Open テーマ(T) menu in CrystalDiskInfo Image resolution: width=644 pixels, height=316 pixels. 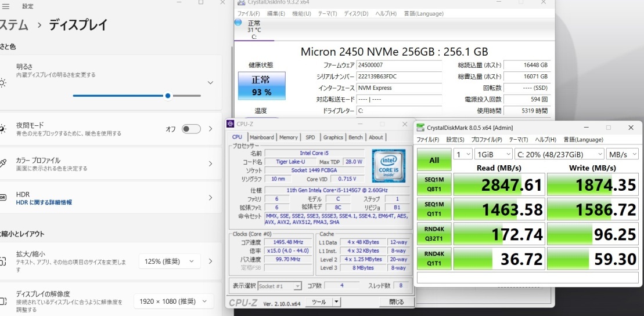tap(328, 13)
